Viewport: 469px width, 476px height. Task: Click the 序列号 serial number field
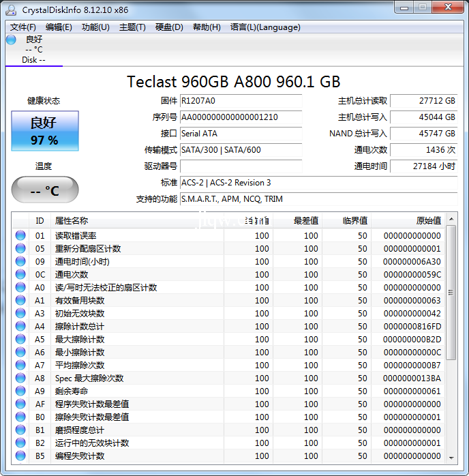pyautogui.click(x=241, y=117)
